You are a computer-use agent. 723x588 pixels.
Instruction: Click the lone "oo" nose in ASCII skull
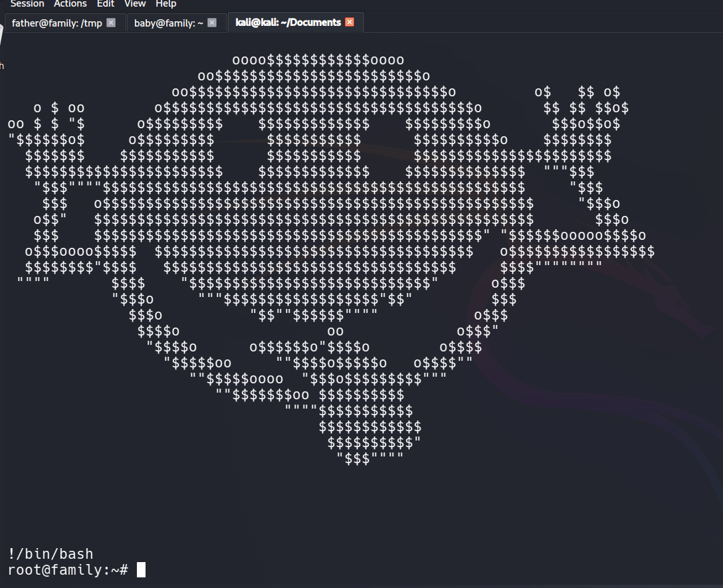pos(335,330)
